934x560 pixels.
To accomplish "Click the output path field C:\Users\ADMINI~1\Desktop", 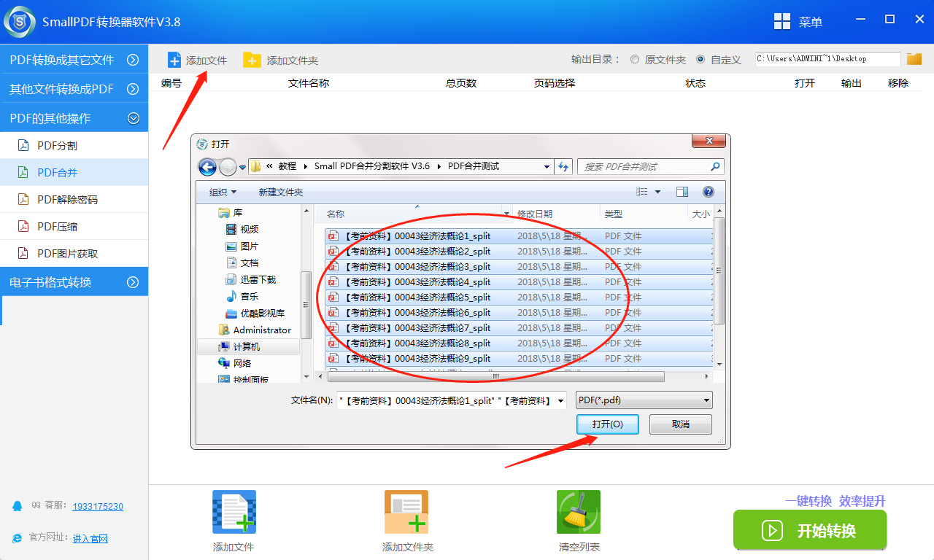I will pyautogui.click(x=827, y=59).
